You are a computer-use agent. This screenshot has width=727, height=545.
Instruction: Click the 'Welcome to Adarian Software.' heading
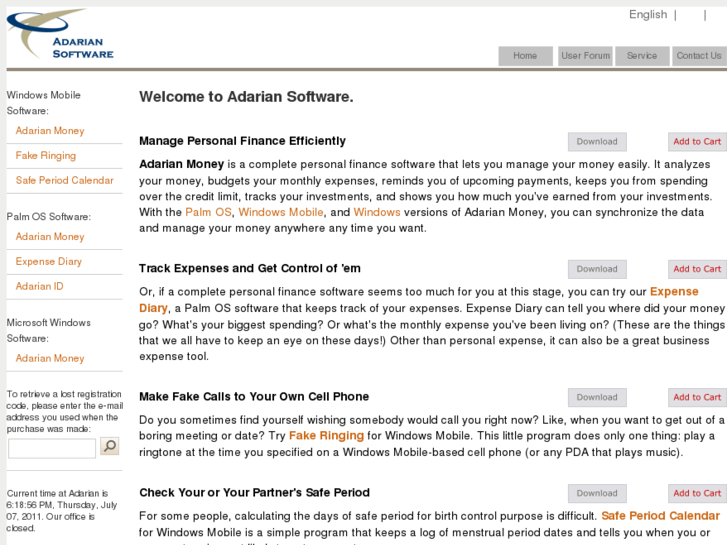coord(246,97)
